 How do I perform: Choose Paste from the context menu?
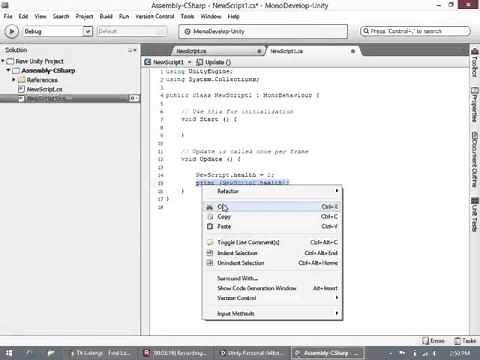(x=272, y=227)
